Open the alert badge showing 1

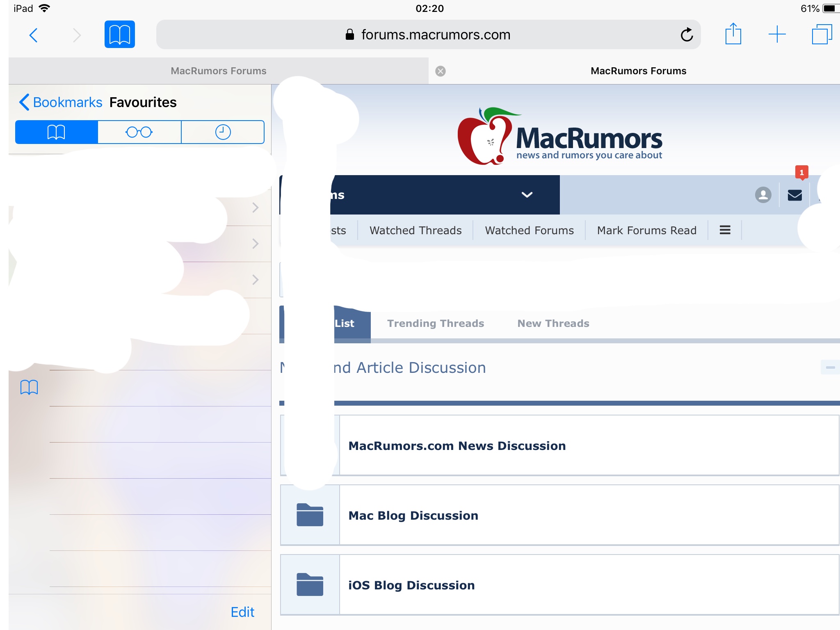pyautogui.click(x=801, y=173)
